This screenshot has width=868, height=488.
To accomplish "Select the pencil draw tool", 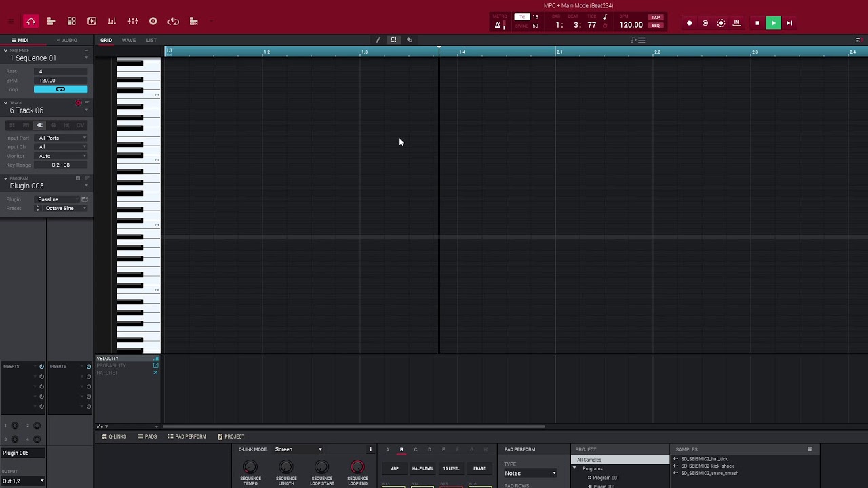I will tap(378, 40).
